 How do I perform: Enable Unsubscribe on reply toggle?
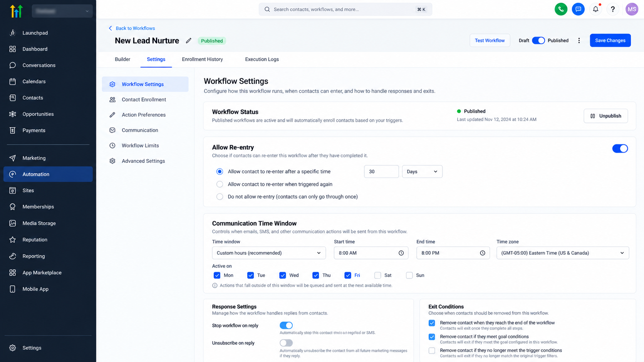tap(286, 343)
